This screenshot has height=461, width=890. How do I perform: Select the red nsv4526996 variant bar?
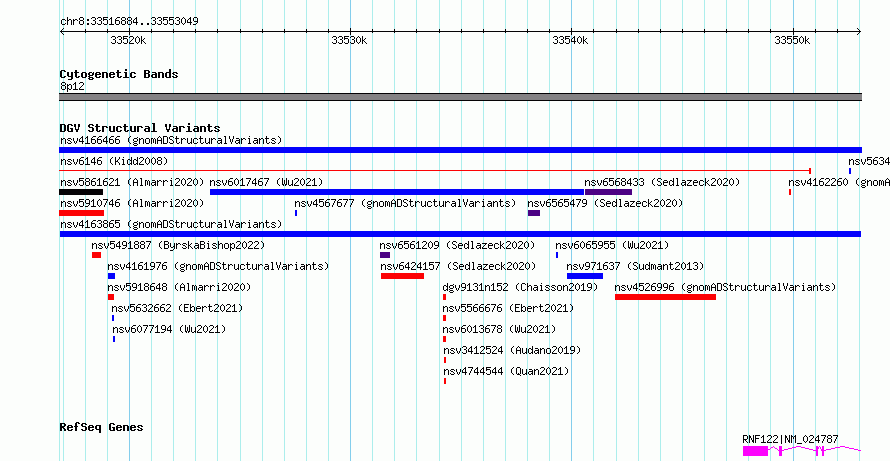tap(665, 297)
